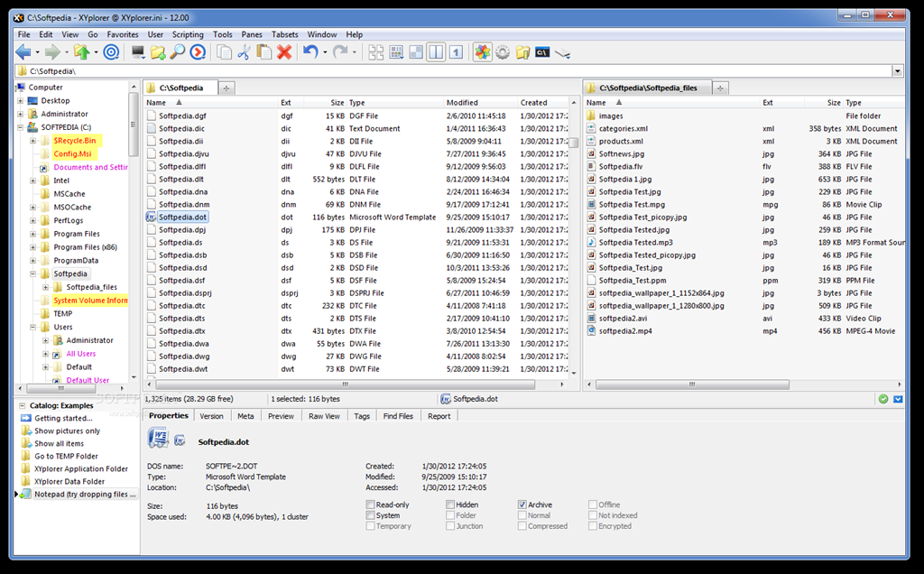
Task: Switch to the Raw View tab
Action: [x=324, y=416]
